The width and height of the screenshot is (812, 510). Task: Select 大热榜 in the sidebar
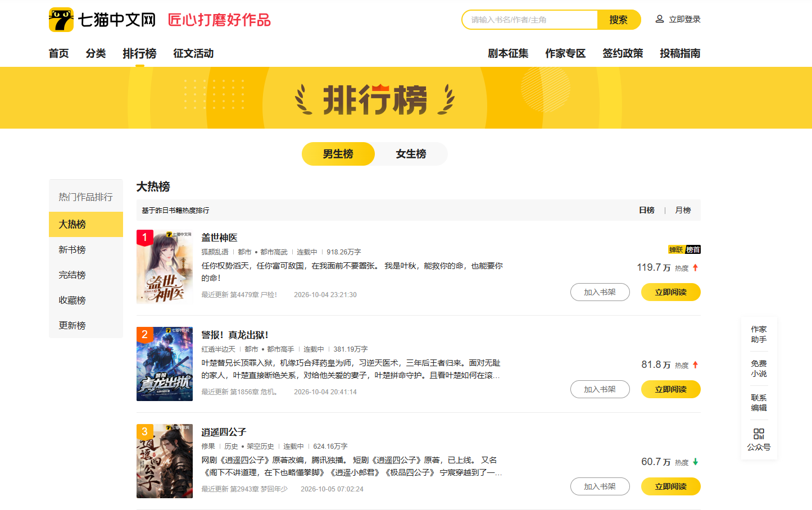point(86,224)
